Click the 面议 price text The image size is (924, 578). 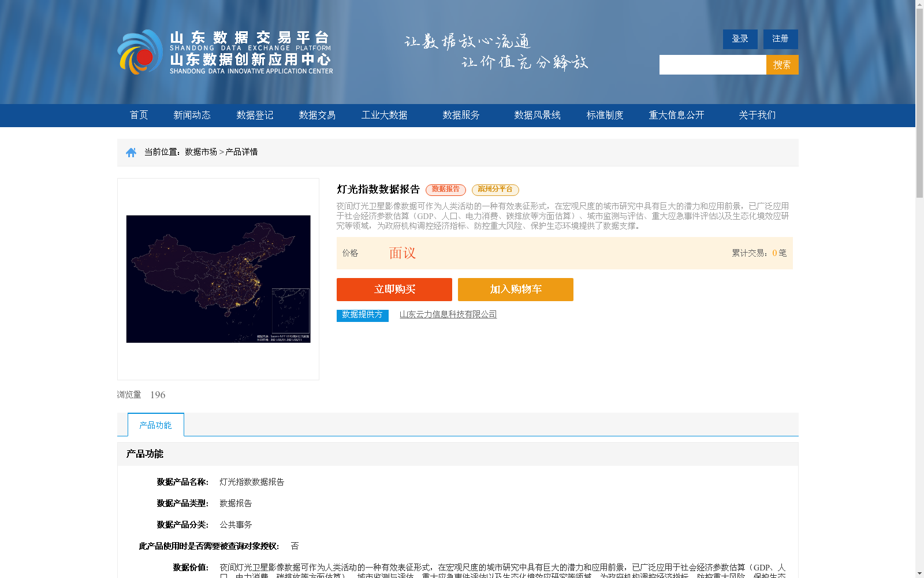tap(403, 253)
